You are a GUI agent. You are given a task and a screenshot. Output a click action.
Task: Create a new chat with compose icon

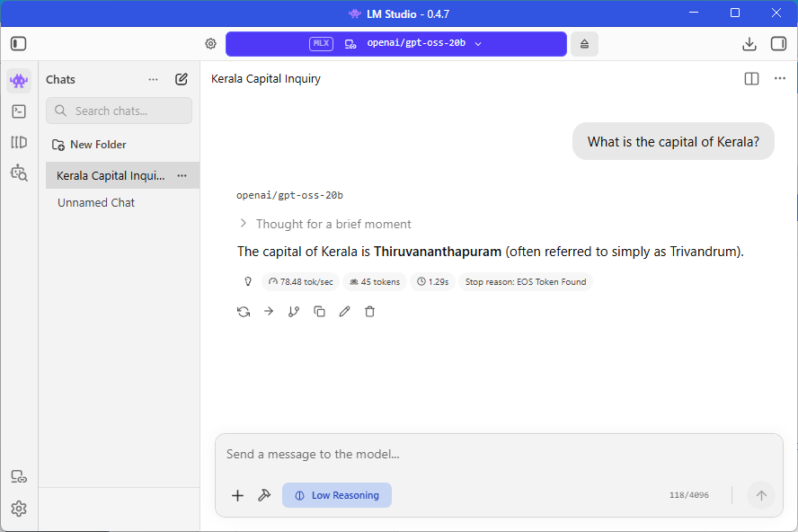[182, 79]
